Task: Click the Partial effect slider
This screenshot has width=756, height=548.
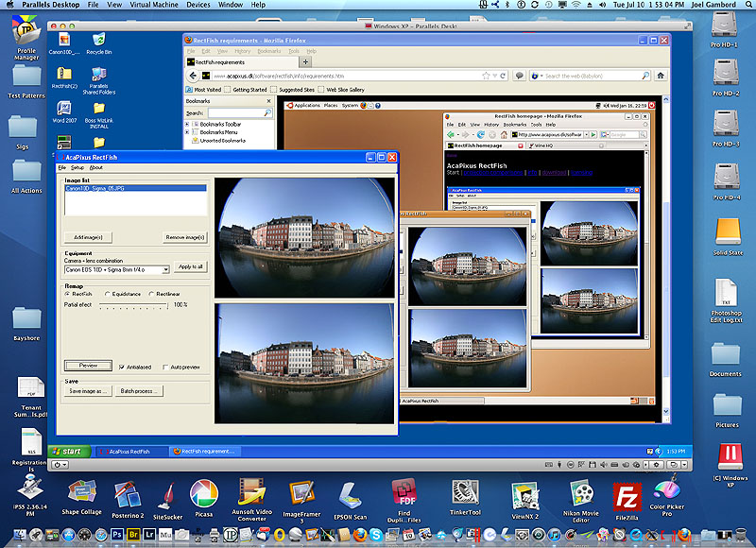Action: click(133, 304)
